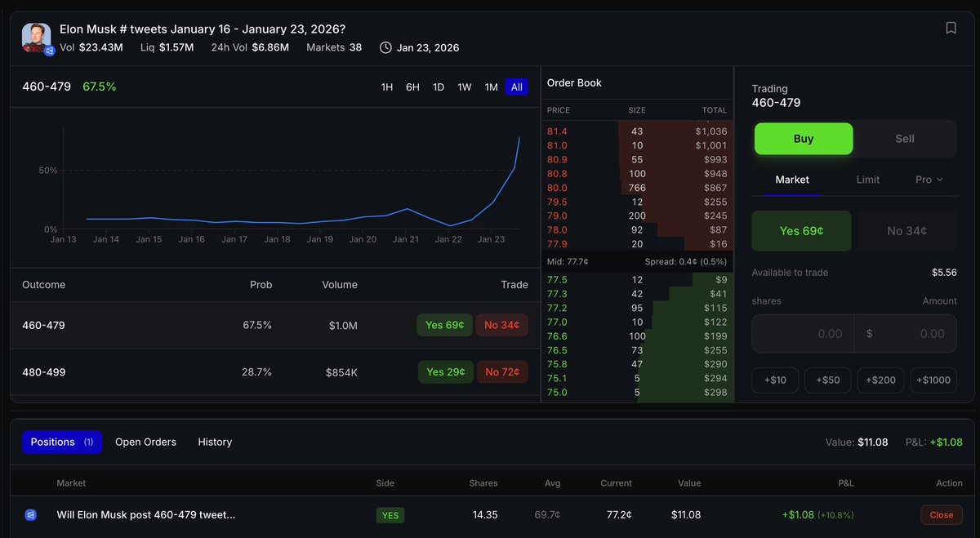Click the Mid: 77.7¢ label
Image resolution: width=980 pixels, height=538 pixels.
[568, 261]
